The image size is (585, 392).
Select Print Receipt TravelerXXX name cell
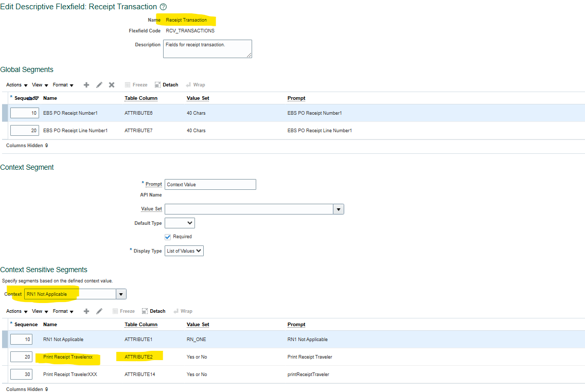point(70,375)
